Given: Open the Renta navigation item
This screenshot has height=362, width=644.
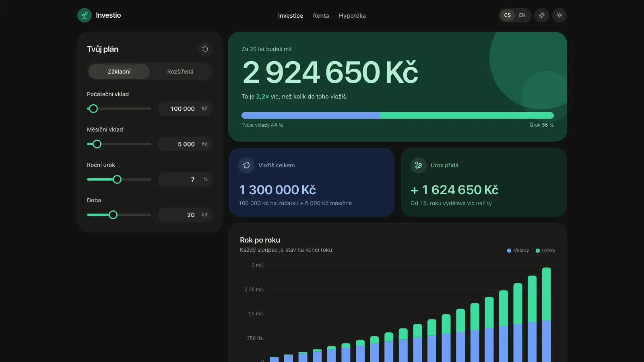Looking at the screenshot, I should 321,16.
